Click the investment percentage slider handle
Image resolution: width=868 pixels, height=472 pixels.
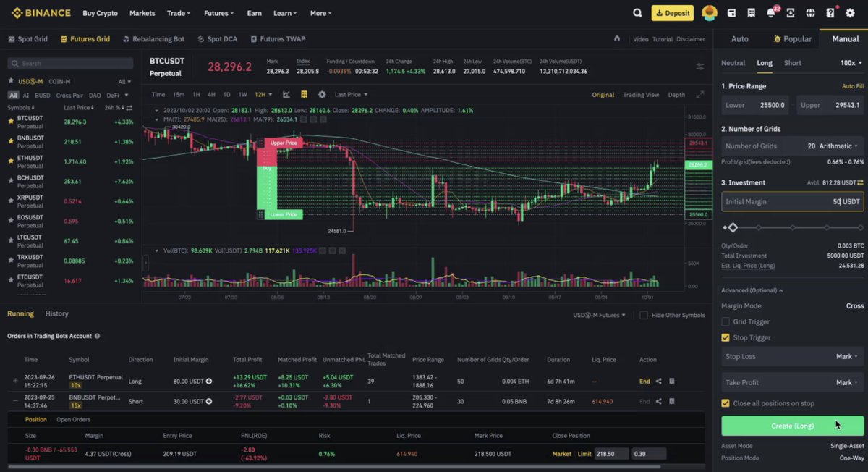click(x=733, y=227)
